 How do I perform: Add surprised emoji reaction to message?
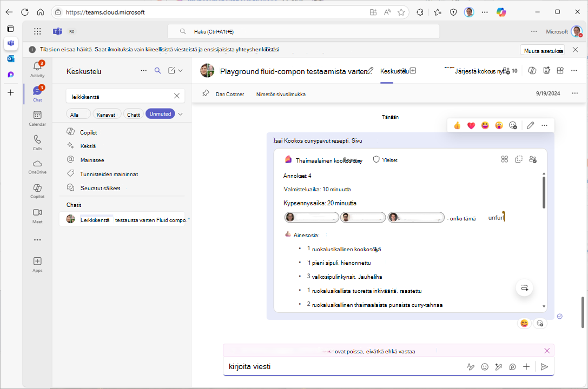click(x=499, y=125)
